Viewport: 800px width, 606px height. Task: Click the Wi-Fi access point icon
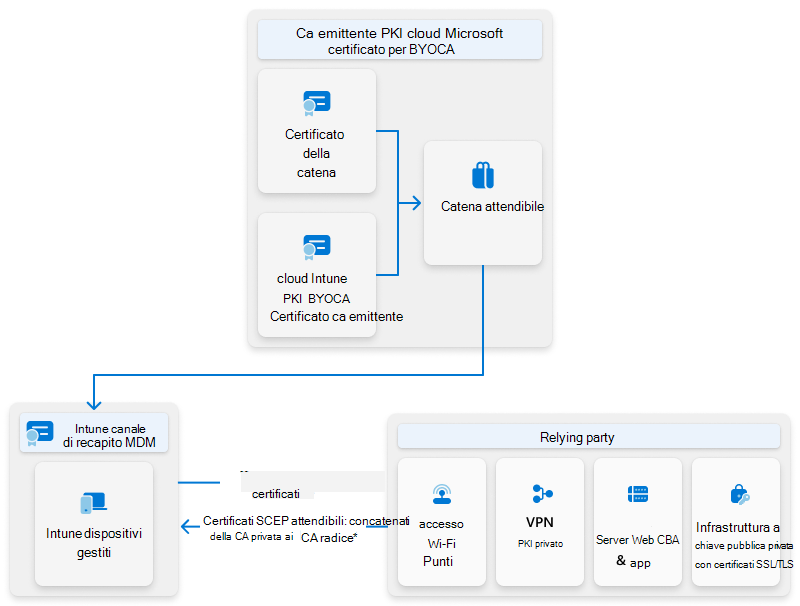(442, 494)
